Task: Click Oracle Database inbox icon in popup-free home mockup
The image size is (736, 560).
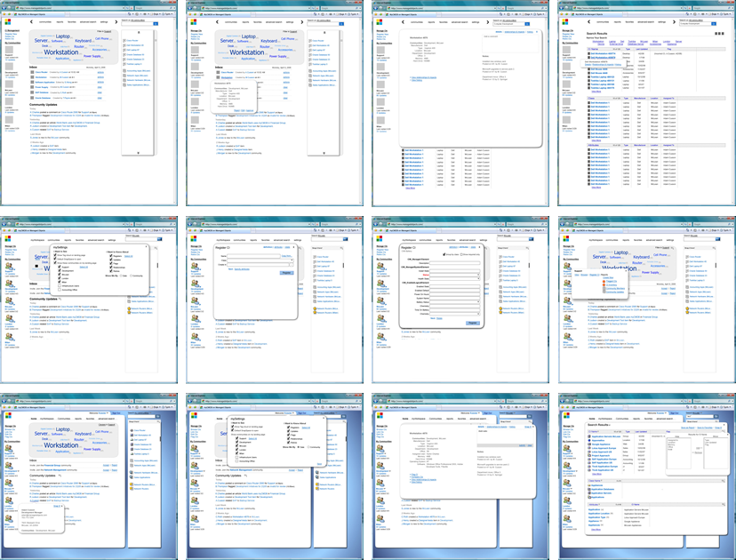Action: 32,98
